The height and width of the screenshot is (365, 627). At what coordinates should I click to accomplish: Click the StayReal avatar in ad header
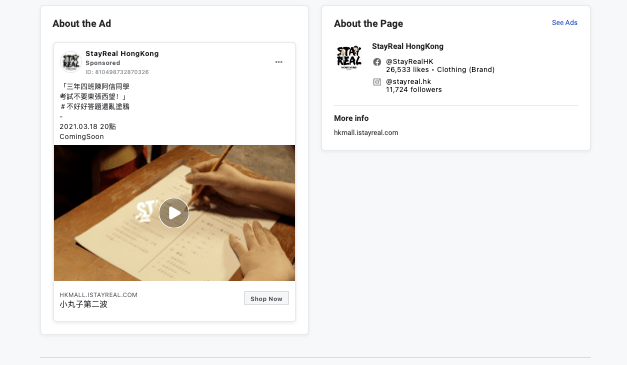[x=71, y=62]
